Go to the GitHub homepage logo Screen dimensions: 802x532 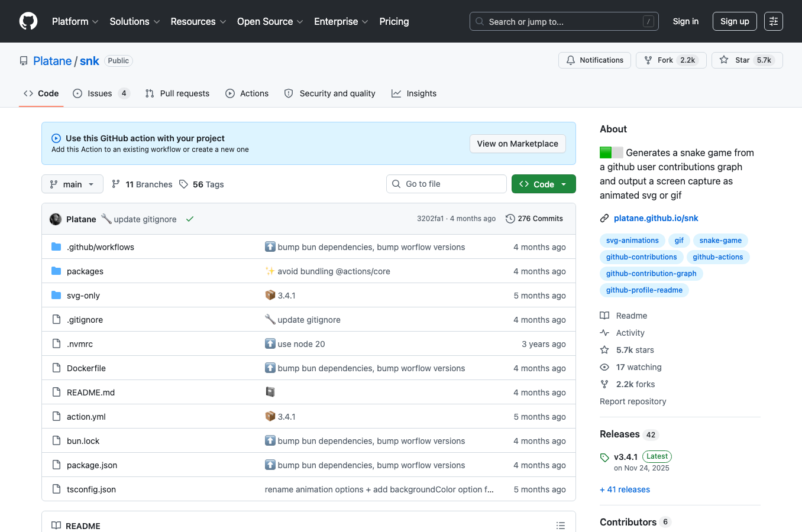pyautogui.click(x=28, y=21)
